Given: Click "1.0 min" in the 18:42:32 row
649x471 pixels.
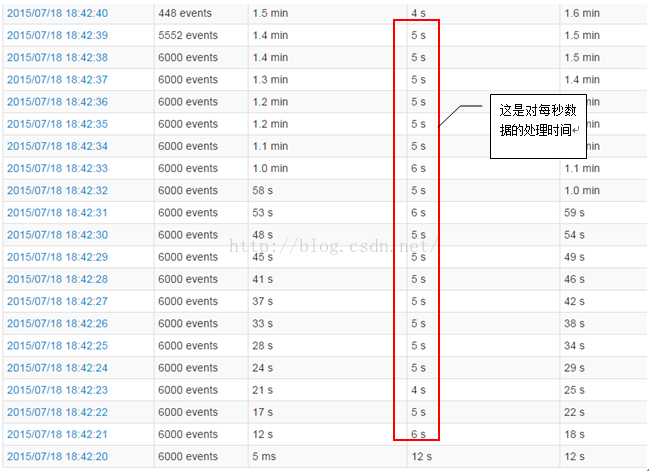Looking at the screenshot, I should 582,191.
